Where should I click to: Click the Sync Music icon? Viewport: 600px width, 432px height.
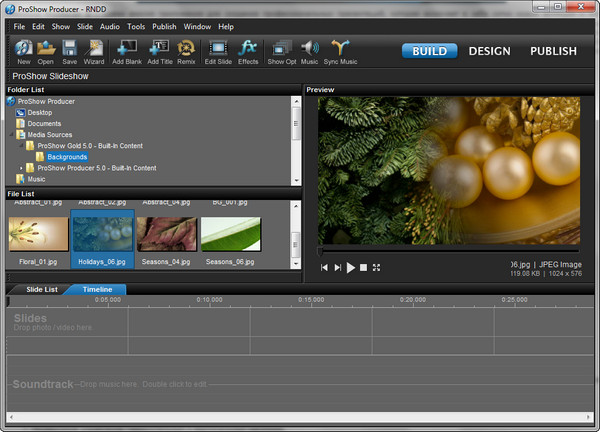pos(341,48)
